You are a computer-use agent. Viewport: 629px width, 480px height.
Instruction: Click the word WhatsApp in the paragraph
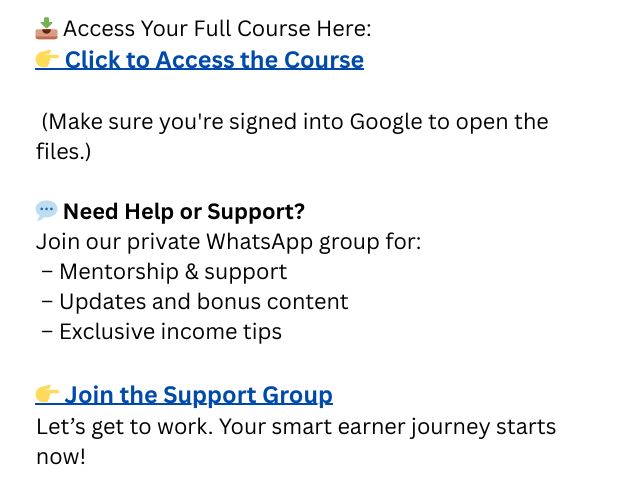[x=259, y=242]
